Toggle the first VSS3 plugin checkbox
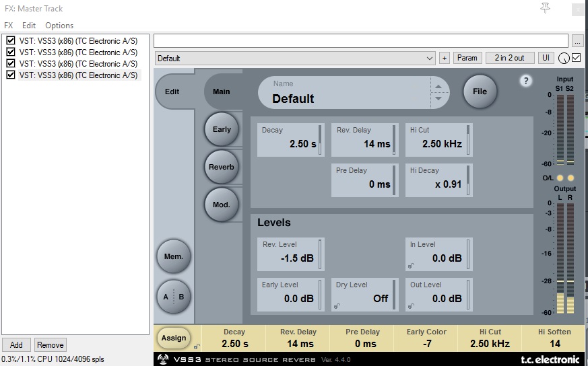The width and height of the screenshot is (588, 366). coord(11,40)
